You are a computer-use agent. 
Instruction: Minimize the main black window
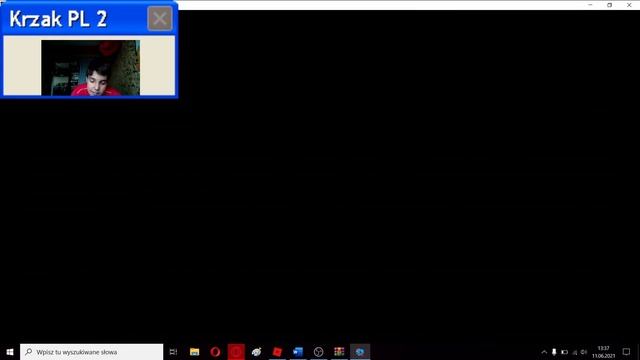[x=590, y=5]
